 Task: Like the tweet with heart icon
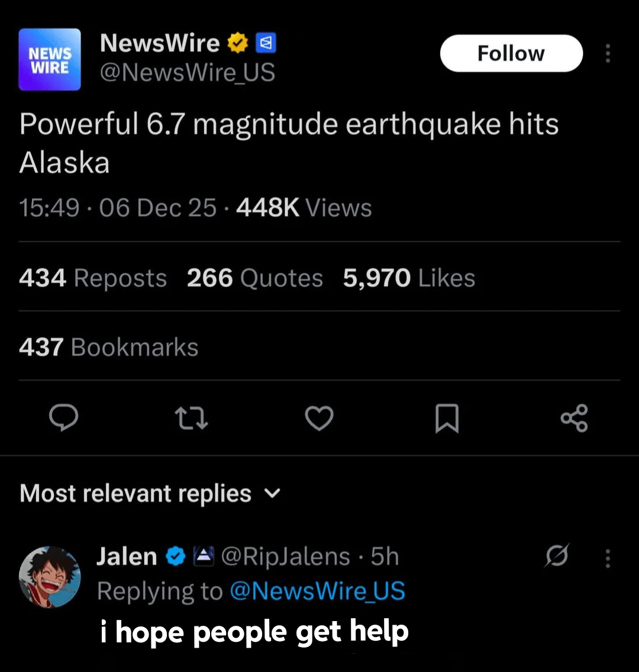click(x=319, y=419)
